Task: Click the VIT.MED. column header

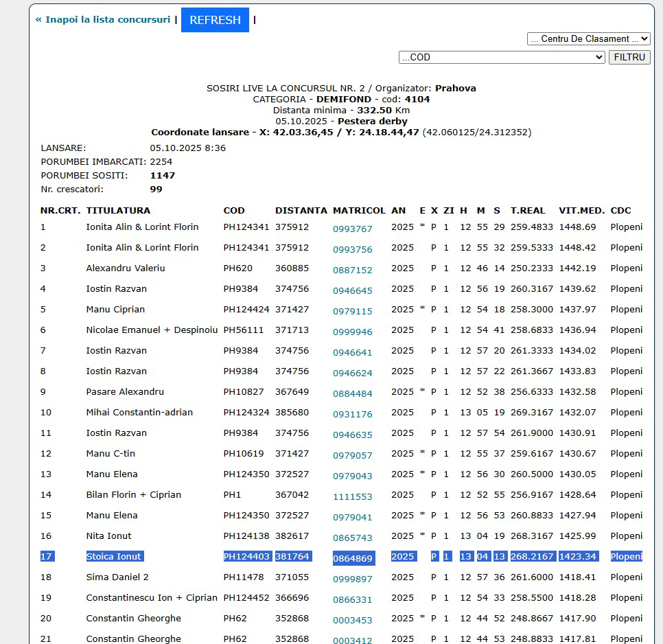Action: coord(581,211)
